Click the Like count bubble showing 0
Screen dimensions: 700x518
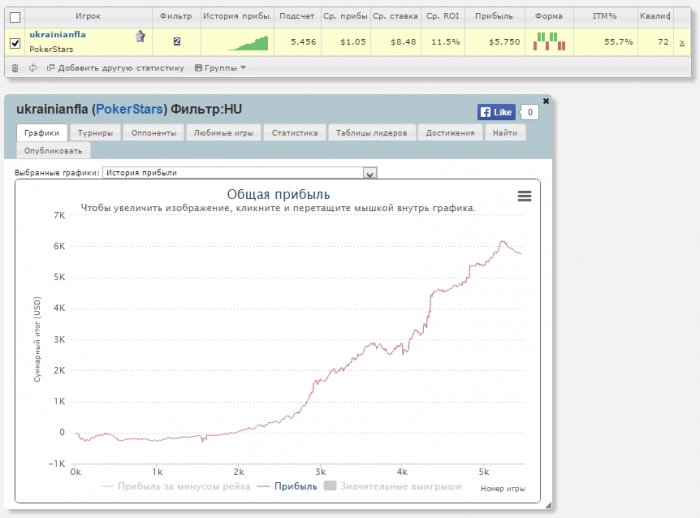click(x=530, y=112)
